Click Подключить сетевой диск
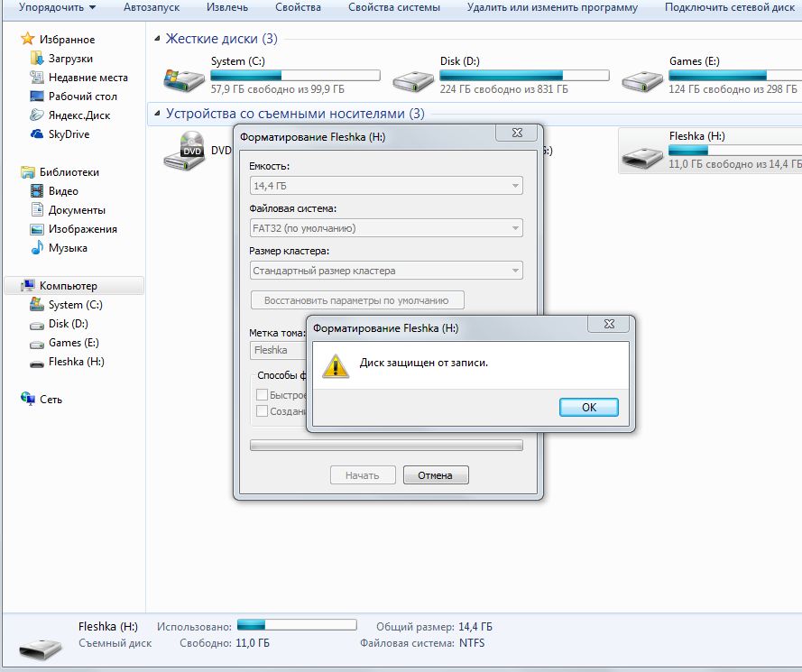This screenshot has width=802, height=672. 729,7
